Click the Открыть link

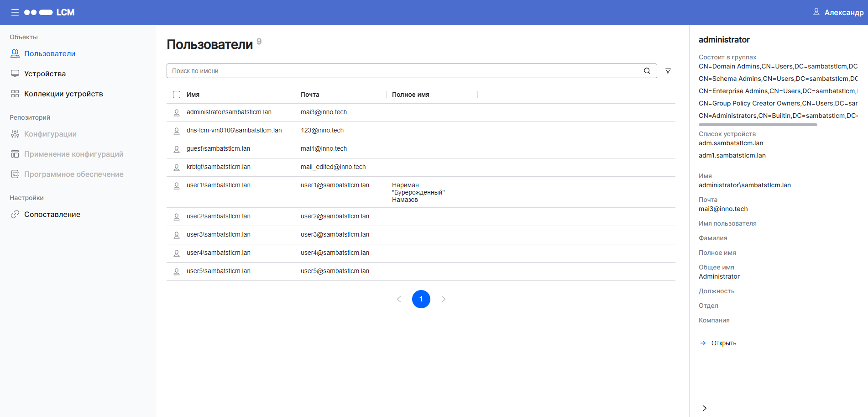point(724,343)
